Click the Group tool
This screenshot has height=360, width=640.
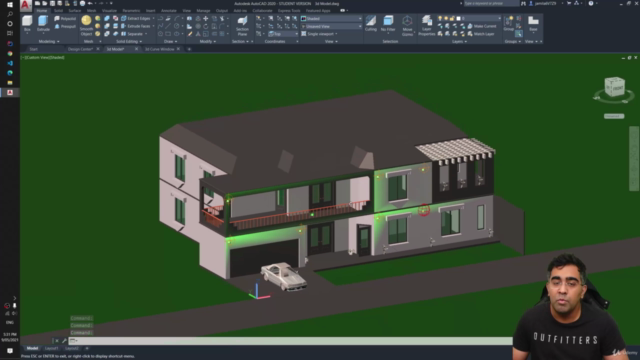pos(509,24)
